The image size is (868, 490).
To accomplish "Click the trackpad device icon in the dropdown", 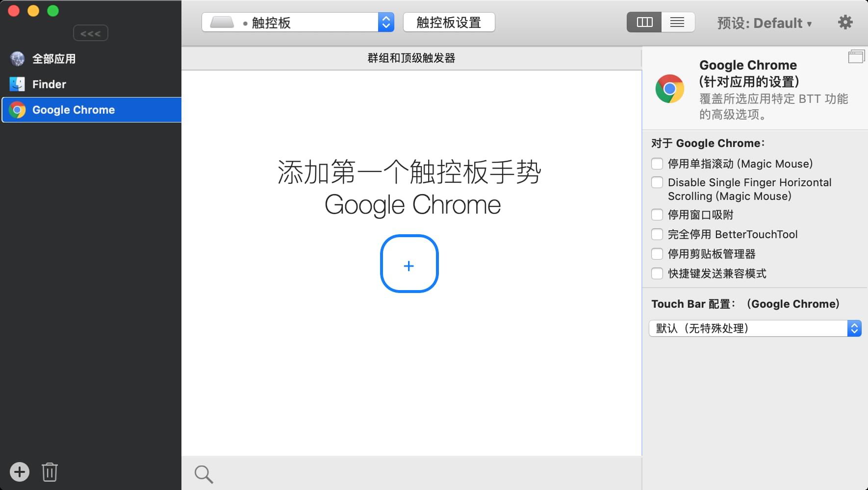I will click(x=222, y=23).
